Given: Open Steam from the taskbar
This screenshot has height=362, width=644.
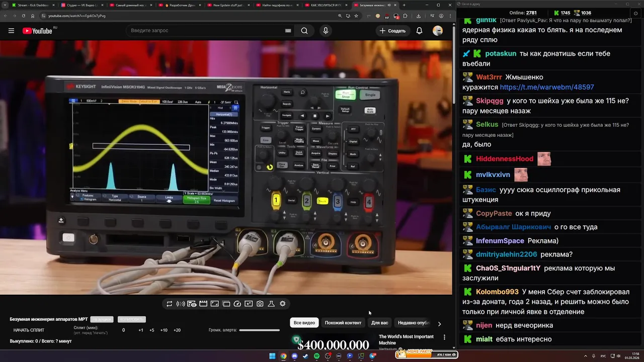Looking at the screenshot, I should (305, 356).
